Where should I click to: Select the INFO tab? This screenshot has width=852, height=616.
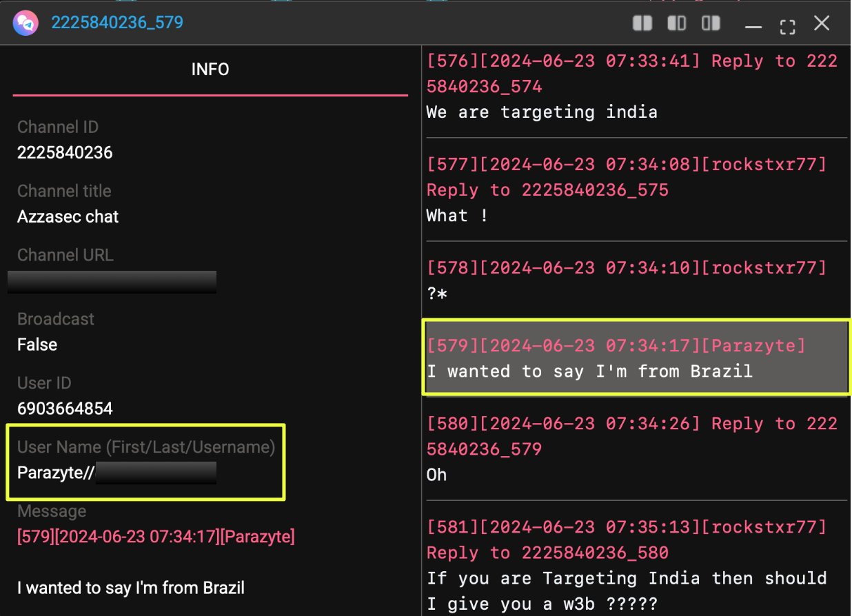(210, 70)
